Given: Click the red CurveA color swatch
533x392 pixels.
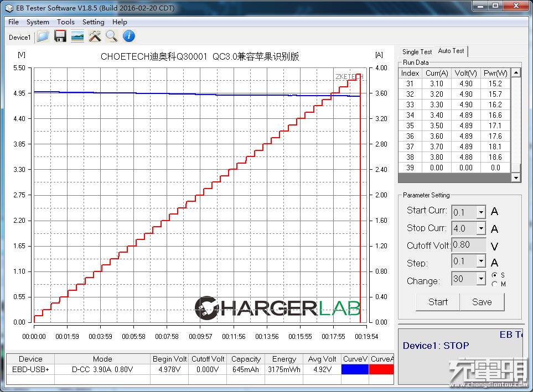Looking at the screenshot, I should click(x=381, y=369).
